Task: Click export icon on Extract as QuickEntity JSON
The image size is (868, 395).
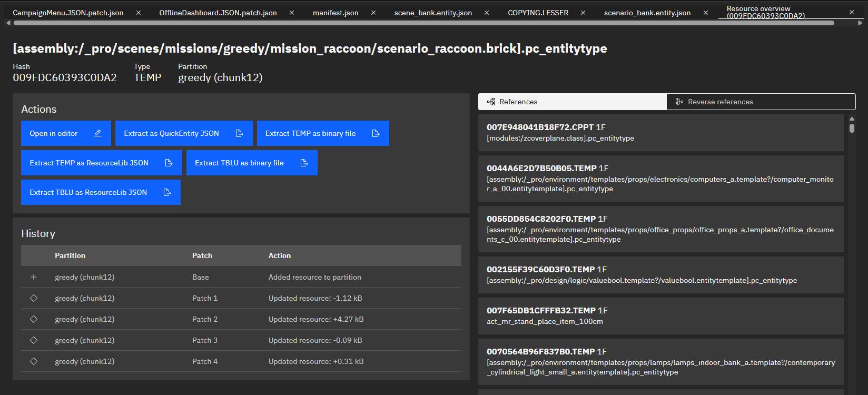Action: point(239,133)
